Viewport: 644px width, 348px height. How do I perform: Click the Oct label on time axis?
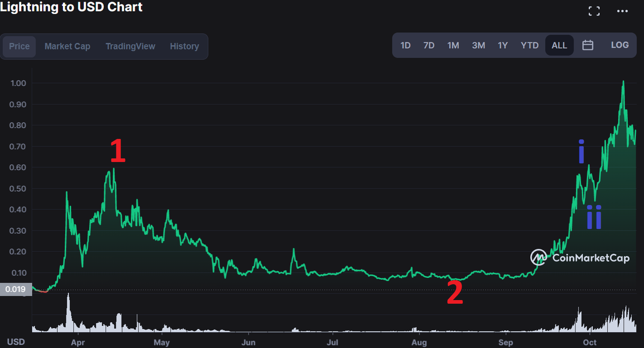pyautogui.click(x=590, y=342)
